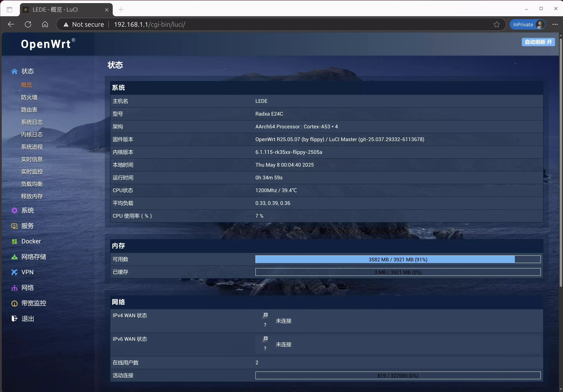Screen dimensions: 563x392
Task: Click the IPv4 WAN status interface icon
Action: (x=265, y=315)
